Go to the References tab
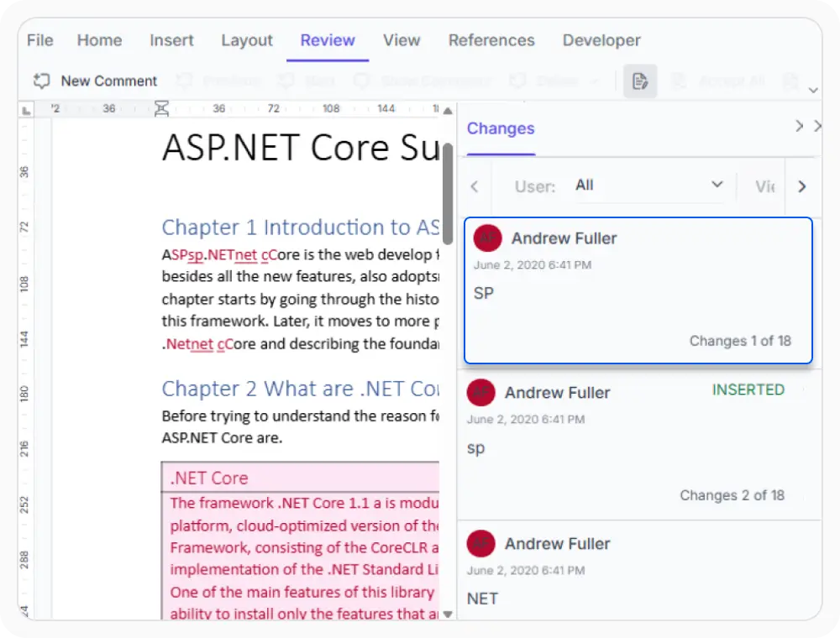 click(491, 40)
